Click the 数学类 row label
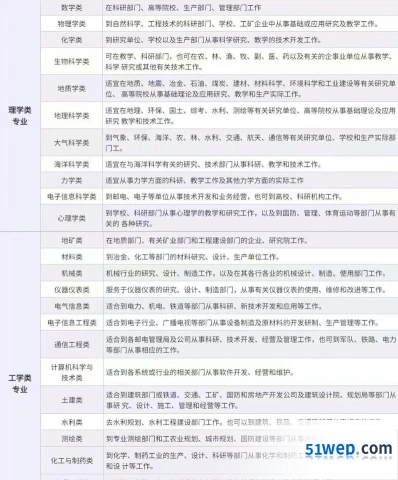398x480 pixels. coord(72,8)
